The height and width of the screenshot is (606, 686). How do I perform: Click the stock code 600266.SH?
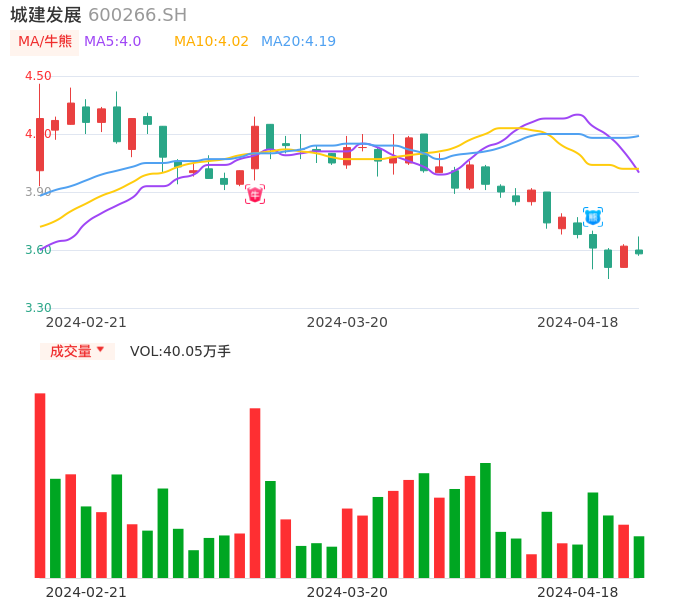[137, 15]
